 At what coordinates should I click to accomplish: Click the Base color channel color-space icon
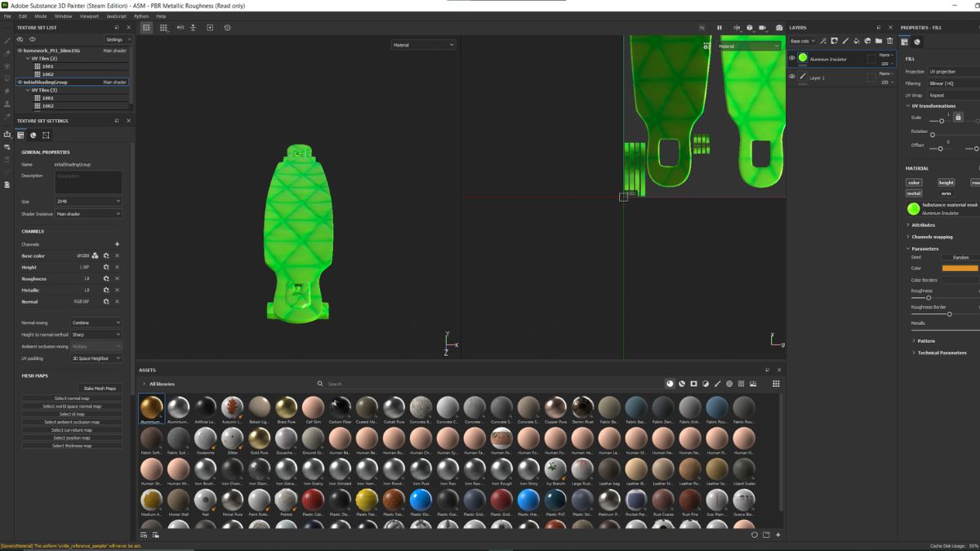tap(96, 256)
